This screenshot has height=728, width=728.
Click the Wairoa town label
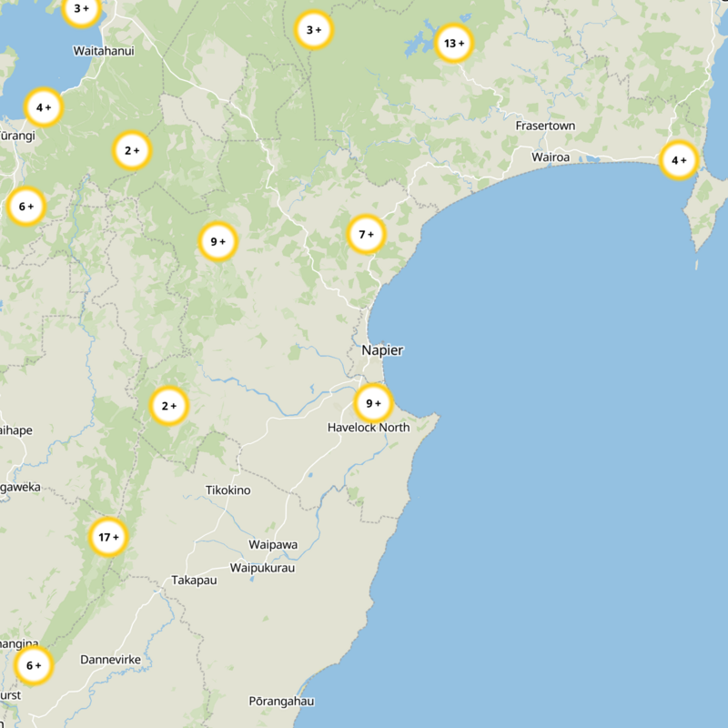(x=551, y=157)
